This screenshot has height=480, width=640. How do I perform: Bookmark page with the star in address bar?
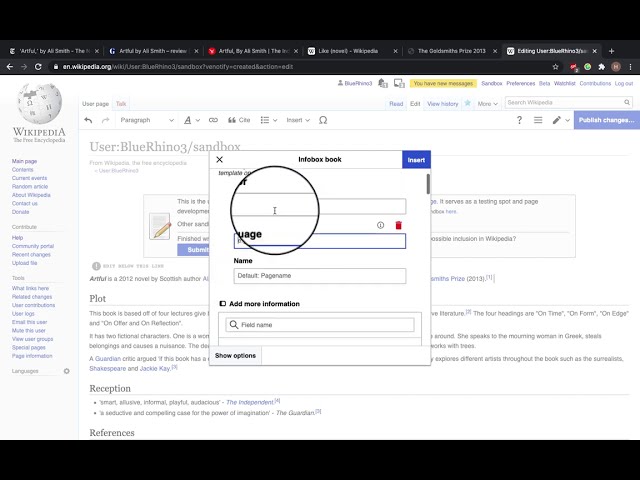tap(555, 67)
